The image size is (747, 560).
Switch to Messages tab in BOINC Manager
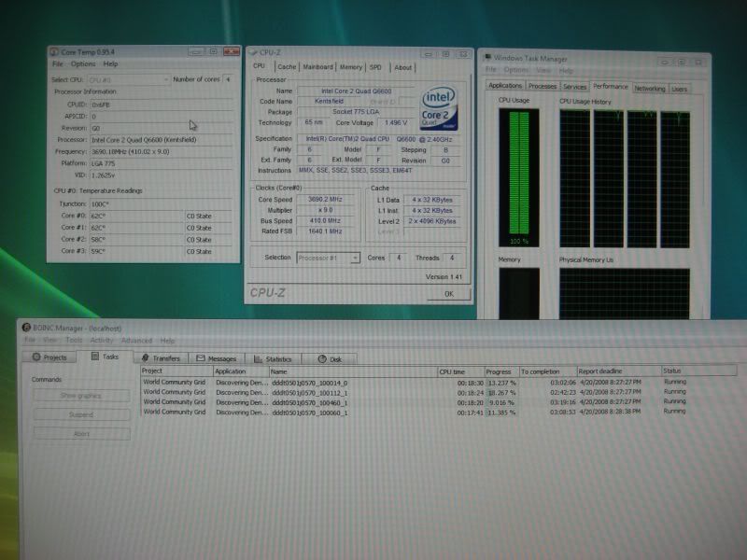[x=217, y=358]
